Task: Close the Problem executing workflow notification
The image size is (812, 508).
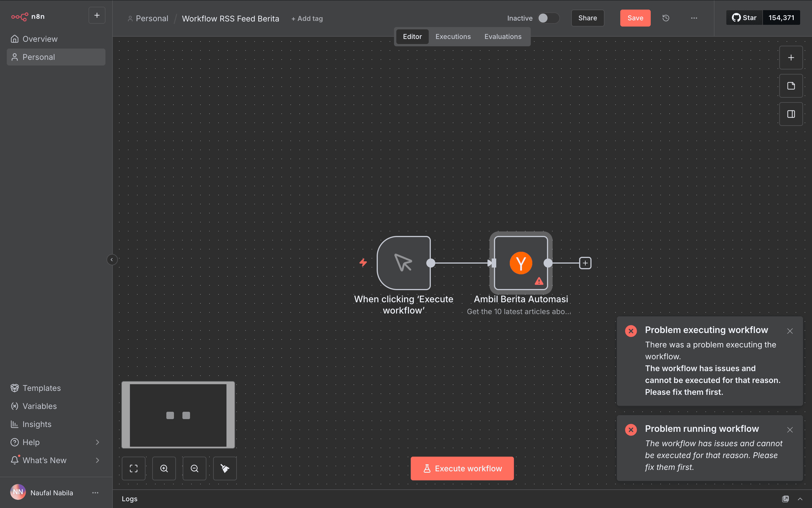Action: [790, 331]
